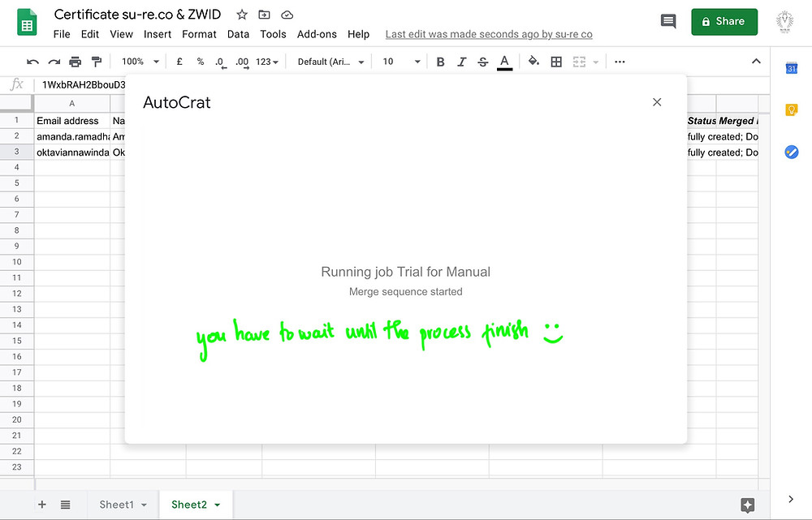812x520 pixels.
Task: Open the last edit history link
Action: tap(489, 34)
